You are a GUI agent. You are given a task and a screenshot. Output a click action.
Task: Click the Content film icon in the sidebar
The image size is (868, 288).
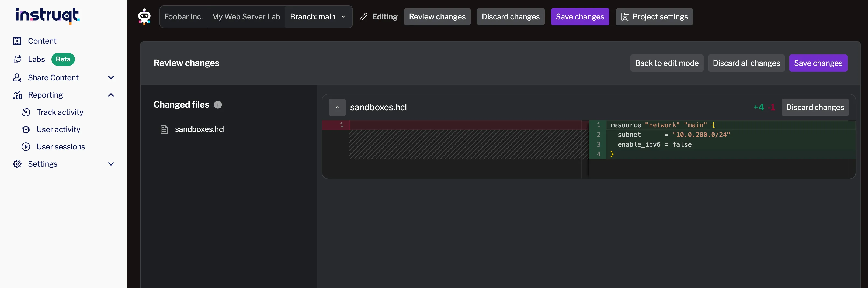click(x=17, y=41)
